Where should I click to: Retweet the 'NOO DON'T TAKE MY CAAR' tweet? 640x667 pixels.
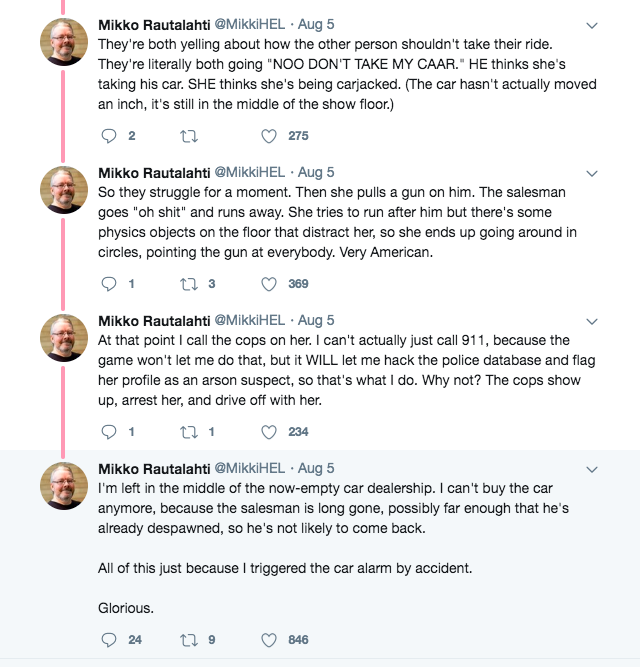(x=187, y=136)
